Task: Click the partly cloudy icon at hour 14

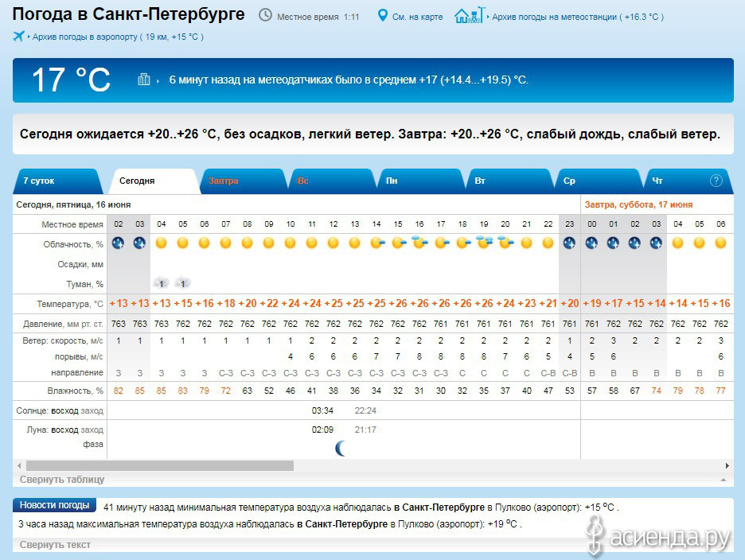Action: click(x=377, y=243)
